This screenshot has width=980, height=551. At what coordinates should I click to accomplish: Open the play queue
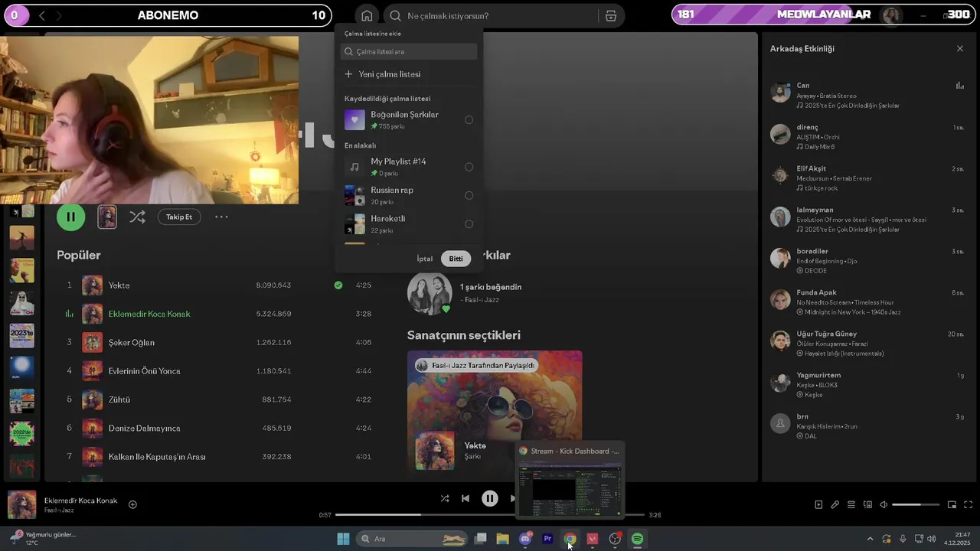(x=851, y=504)
